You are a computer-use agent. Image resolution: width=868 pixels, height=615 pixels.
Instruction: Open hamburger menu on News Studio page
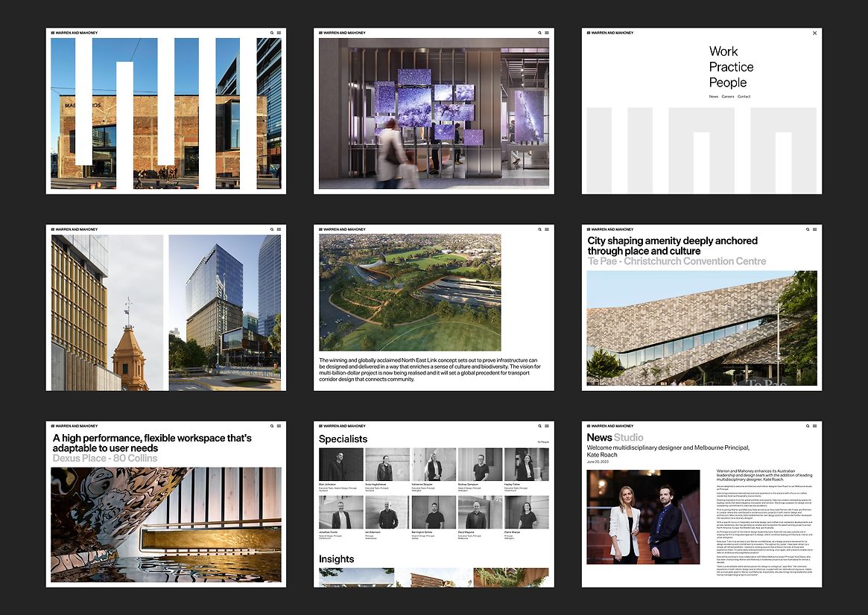tap(814, 426)
